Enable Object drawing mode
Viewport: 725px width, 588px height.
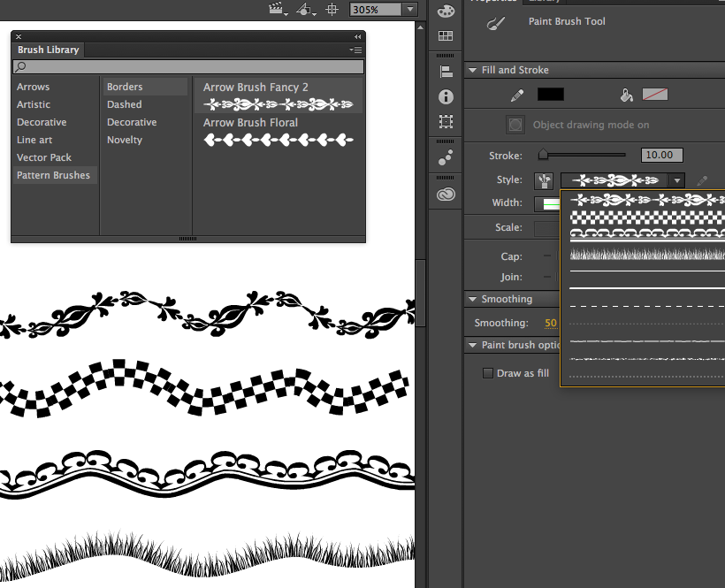click(515, 125)
